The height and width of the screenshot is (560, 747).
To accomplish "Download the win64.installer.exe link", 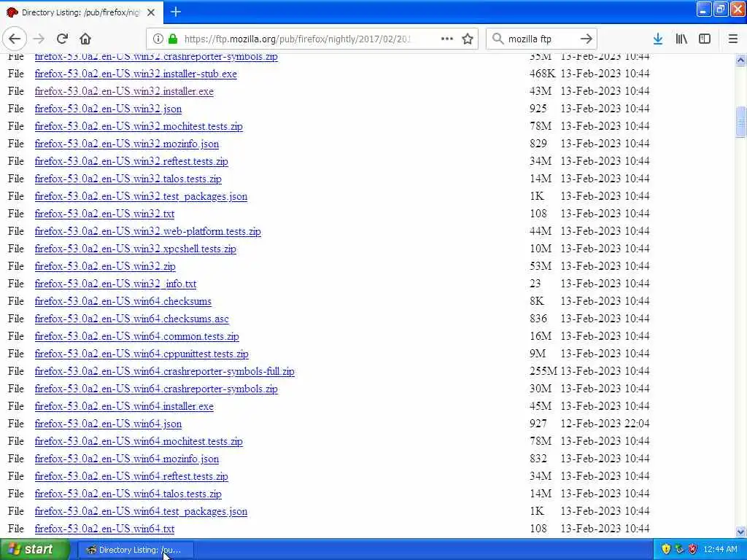I will click(124, 406).
